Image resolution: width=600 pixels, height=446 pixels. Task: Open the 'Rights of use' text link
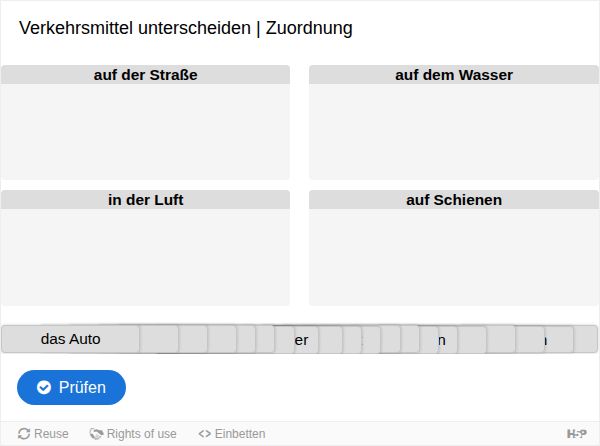tap(142, 434)
